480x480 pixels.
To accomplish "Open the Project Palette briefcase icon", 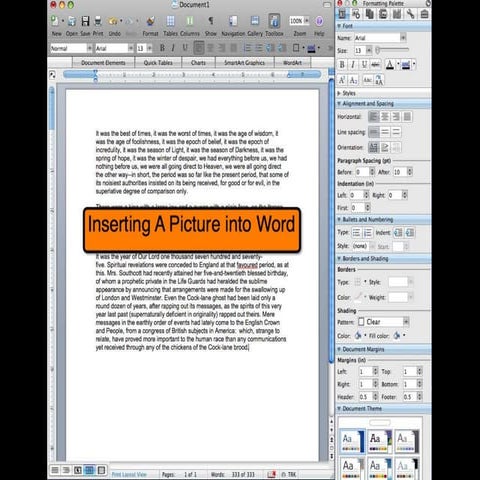I will 424,14.
